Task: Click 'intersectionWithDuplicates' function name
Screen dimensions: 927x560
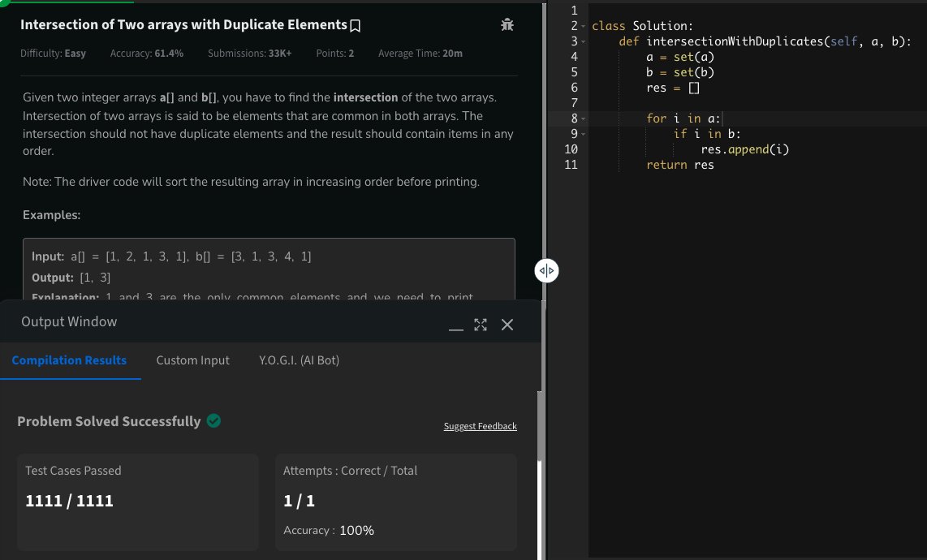Action: (x=735, y=41)
